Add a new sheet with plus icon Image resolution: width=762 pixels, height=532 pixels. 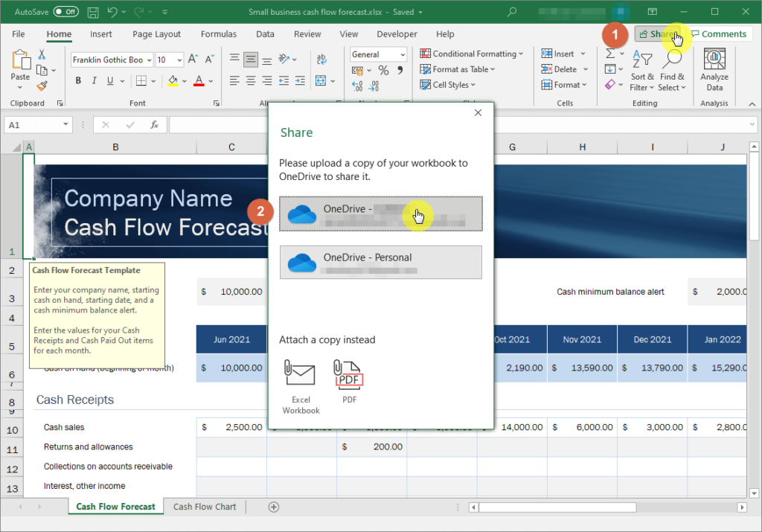[x=274, y=507]
